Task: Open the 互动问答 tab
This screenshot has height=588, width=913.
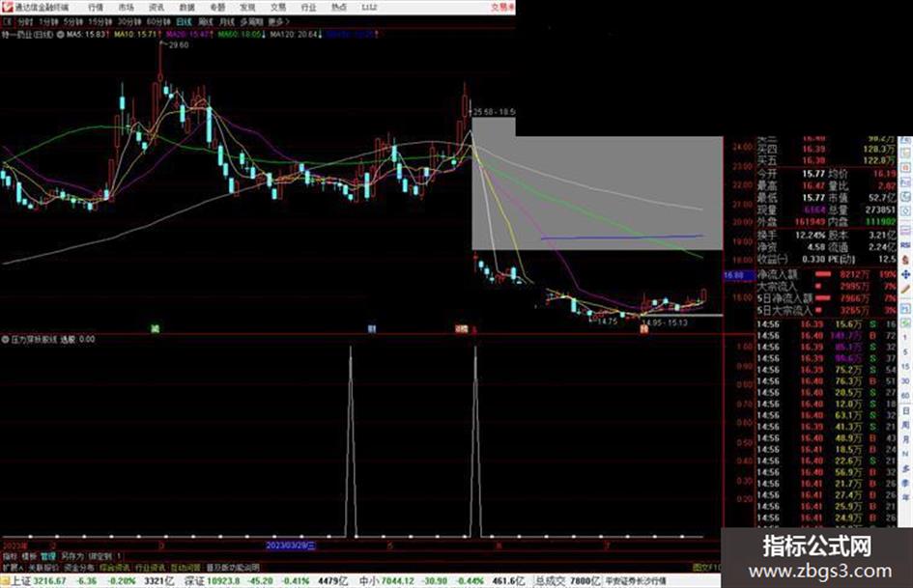Action: point(185,567)
